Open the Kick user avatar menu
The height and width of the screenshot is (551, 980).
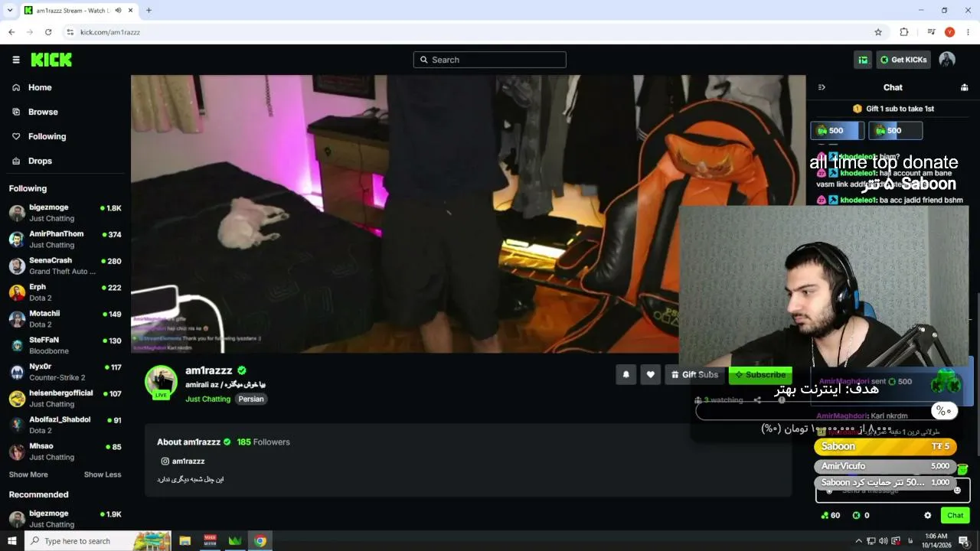tap(947, 60)
